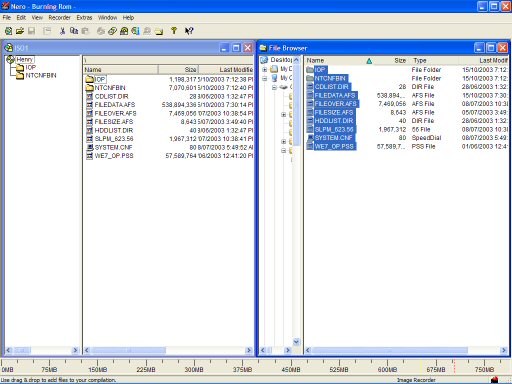Click the Cut scissors toolbar icon
This screenshot has width=512, height=384.
click(62, 31)
